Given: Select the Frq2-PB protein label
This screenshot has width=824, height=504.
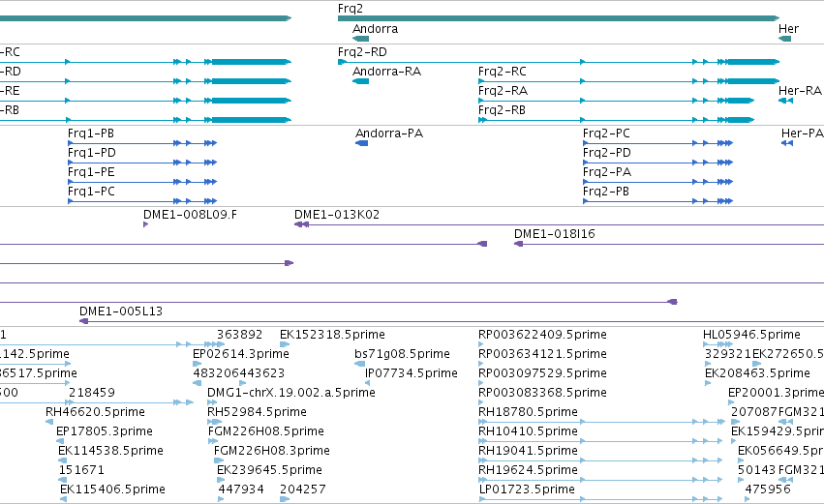Looking at the screenshot, I should pyautogui.click(x=606, y=192).
